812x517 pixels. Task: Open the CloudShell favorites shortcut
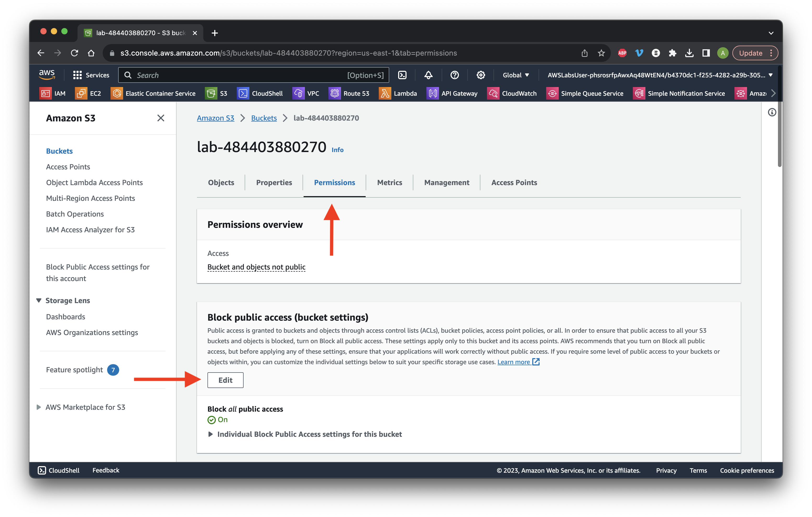click(x=260, y=94)
